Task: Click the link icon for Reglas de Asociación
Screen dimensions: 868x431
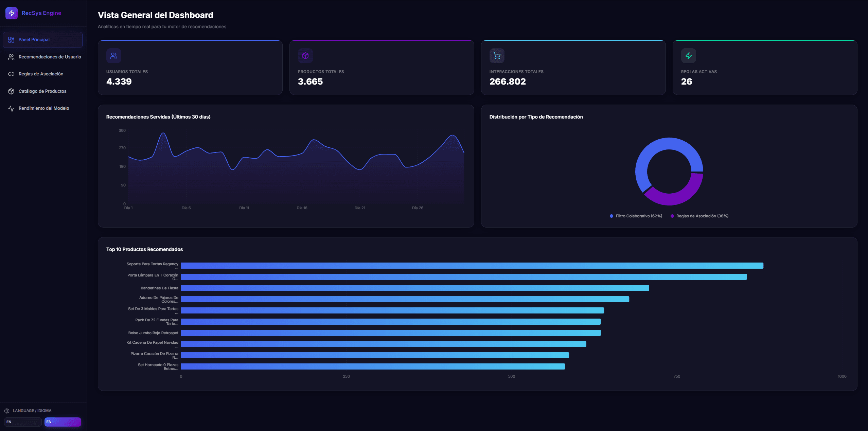Action: tap(11, 74)
